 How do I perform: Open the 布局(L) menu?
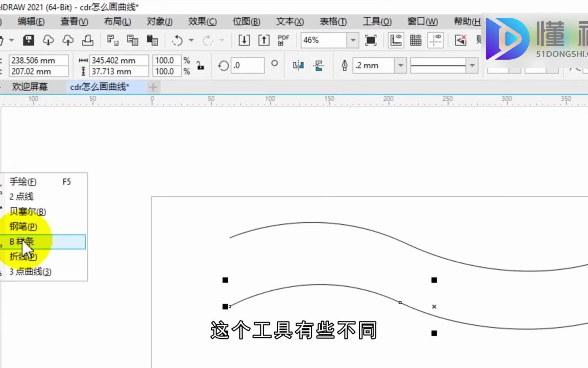[x=117, y=21]
